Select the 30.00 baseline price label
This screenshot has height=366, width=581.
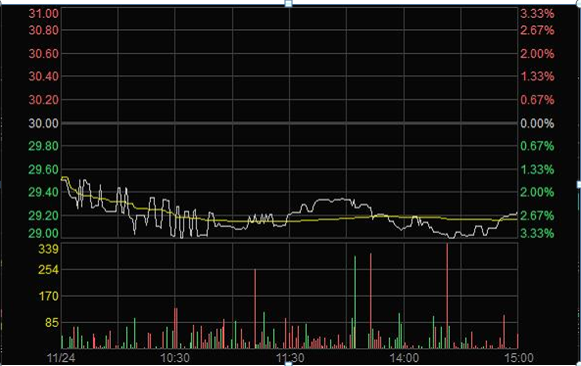tap(44, 123)
